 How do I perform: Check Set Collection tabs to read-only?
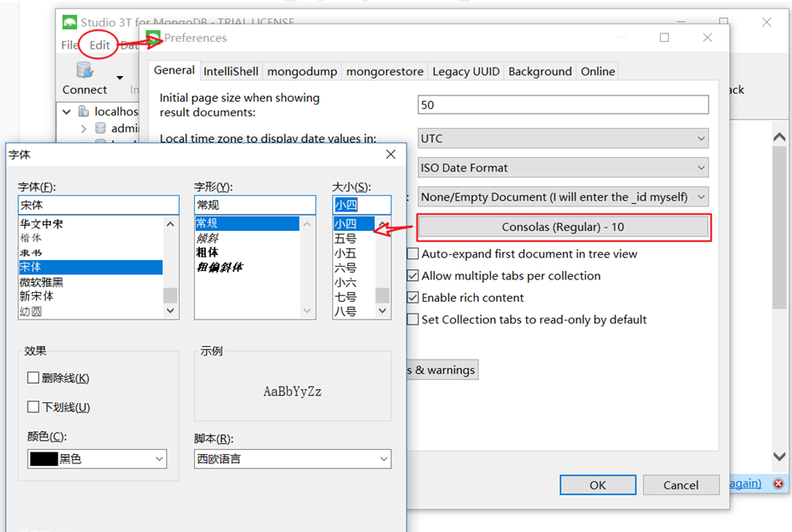click(x=413, y=320)
